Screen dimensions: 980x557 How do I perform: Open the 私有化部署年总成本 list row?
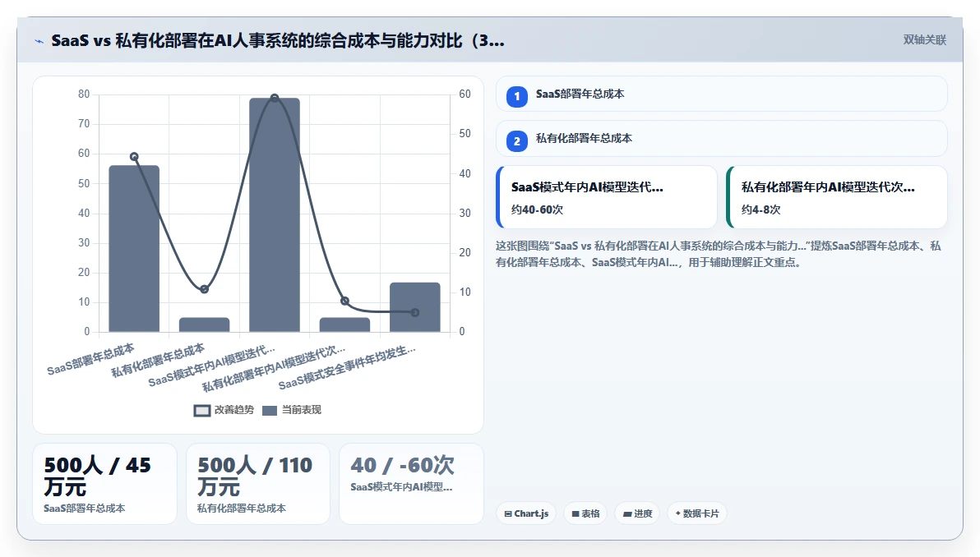[721, 139]
